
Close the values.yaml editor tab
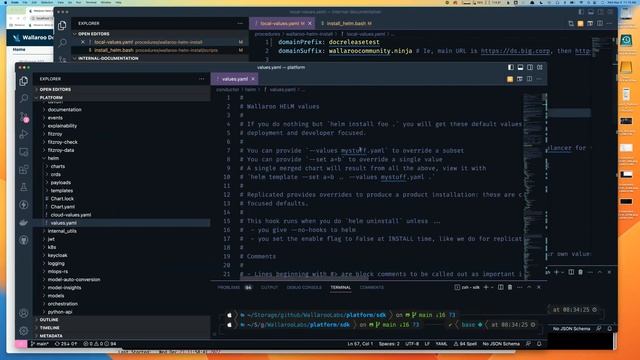click(x=253, y=79)
